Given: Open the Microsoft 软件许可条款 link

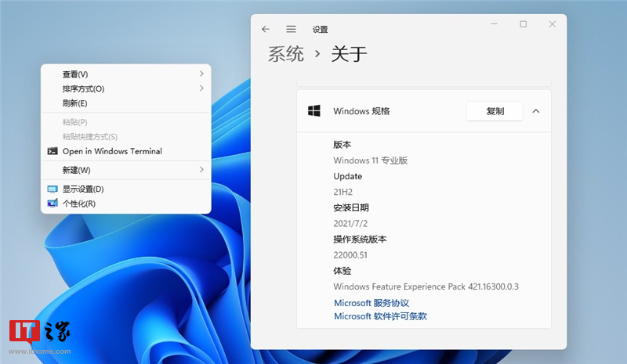Looking at the screenshot, I should pyautogui.click(x=380, y=316).
